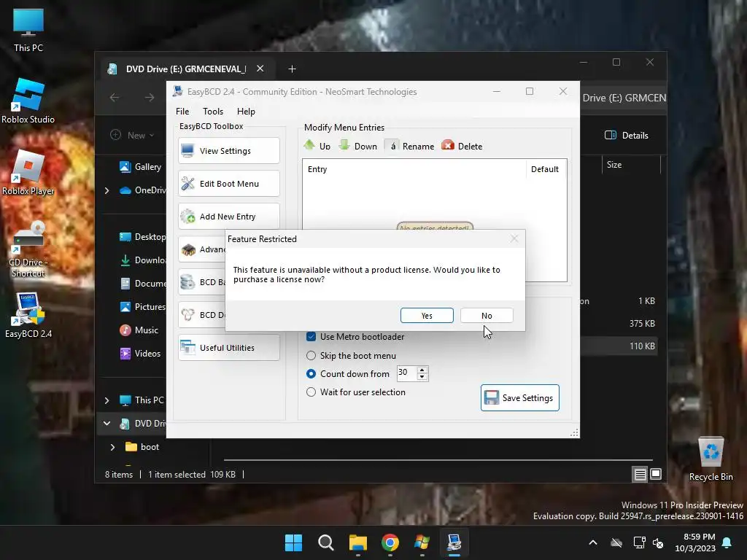Image resolution: width=747 pixels, height=560 pixels.
Task: Click Save Settings button
Action: coord(519,397)
